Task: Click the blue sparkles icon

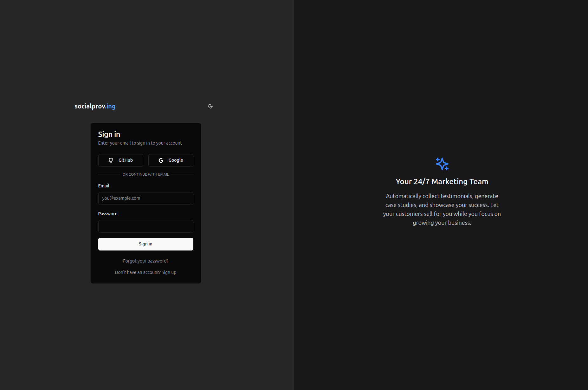Action: click(442, 164)
